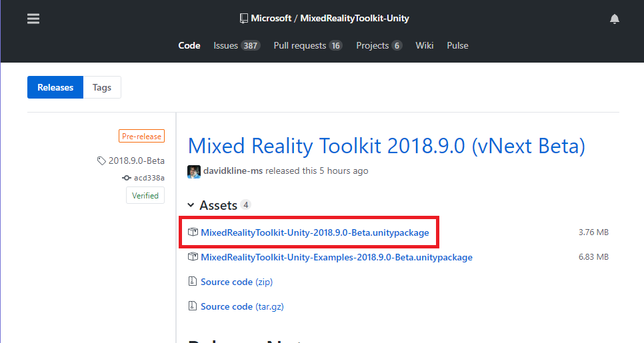644x343 pixels.
Task: Click package icon for the Examples unitypackage
Action: point(193,257)
